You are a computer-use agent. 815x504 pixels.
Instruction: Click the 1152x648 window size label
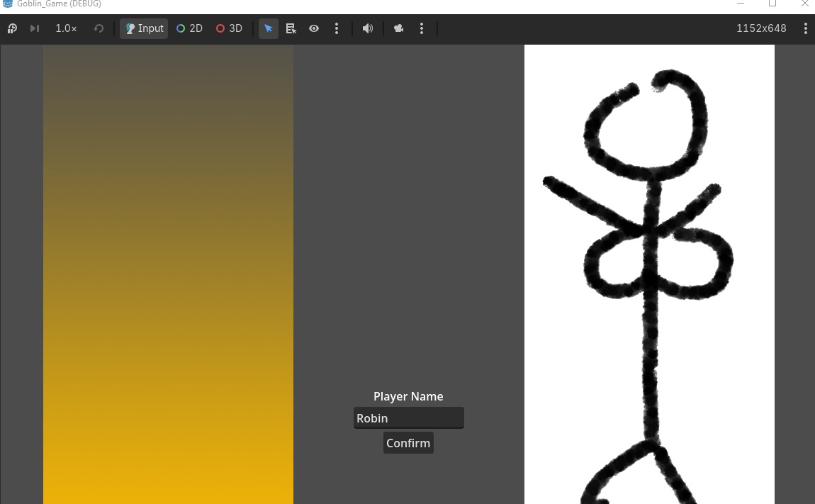click(x=761, y=28)
